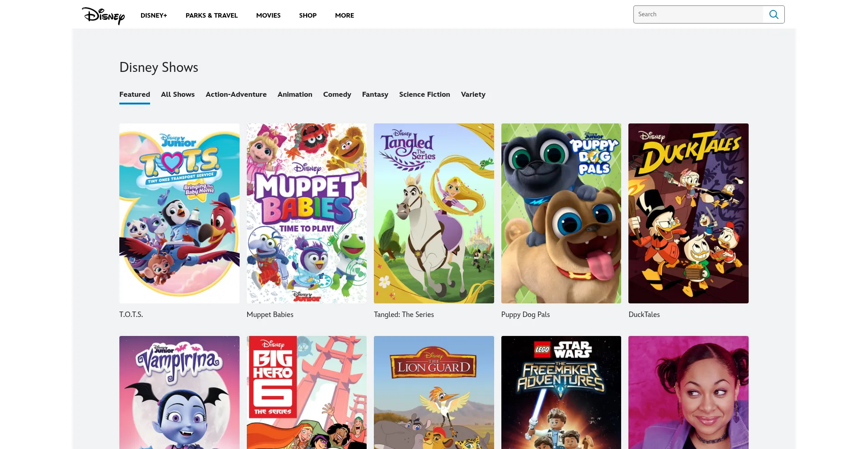Screen dimensions: 868x449
Task: Click the search magnifier icon
Action: (x=774, y=14)
